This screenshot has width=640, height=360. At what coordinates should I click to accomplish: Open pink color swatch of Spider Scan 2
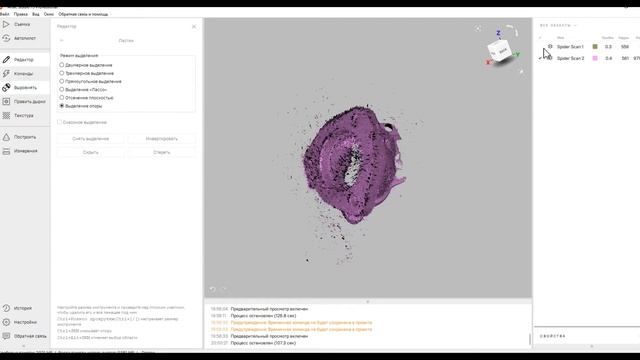click(x=595, y=58)
